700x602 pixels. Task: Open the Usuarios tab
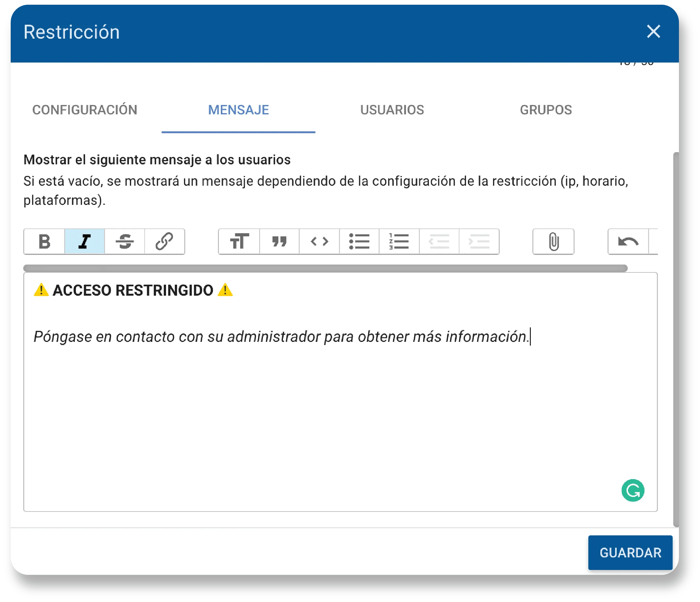point(392,110)
